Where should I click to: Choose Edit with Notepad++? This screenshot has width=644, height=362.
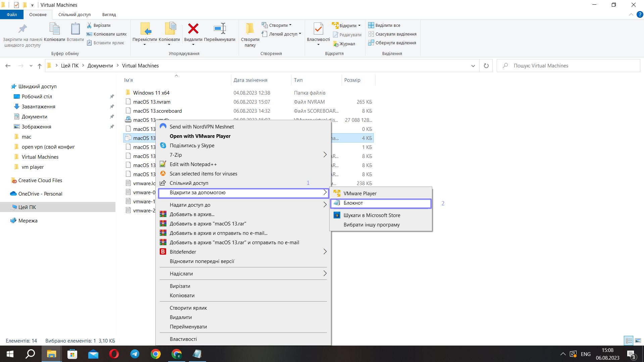(x=243, y=164)
